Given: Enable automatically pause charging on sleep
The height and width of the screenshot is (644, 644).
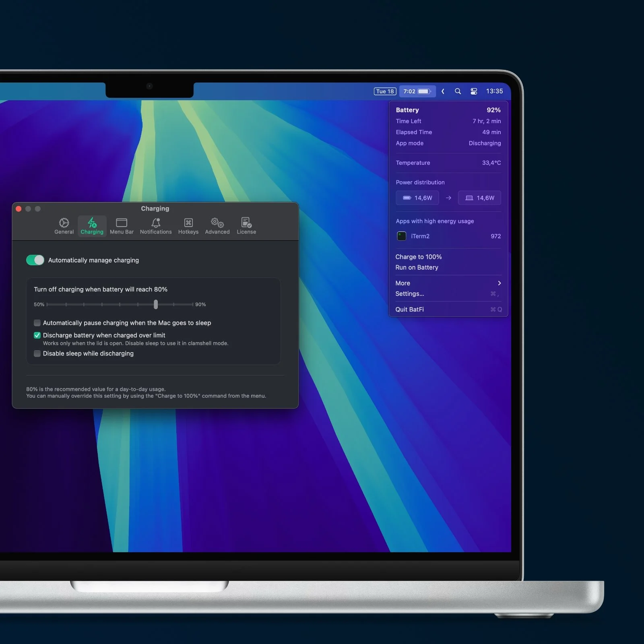Looking at the screenshot, I should coord(37,323).
